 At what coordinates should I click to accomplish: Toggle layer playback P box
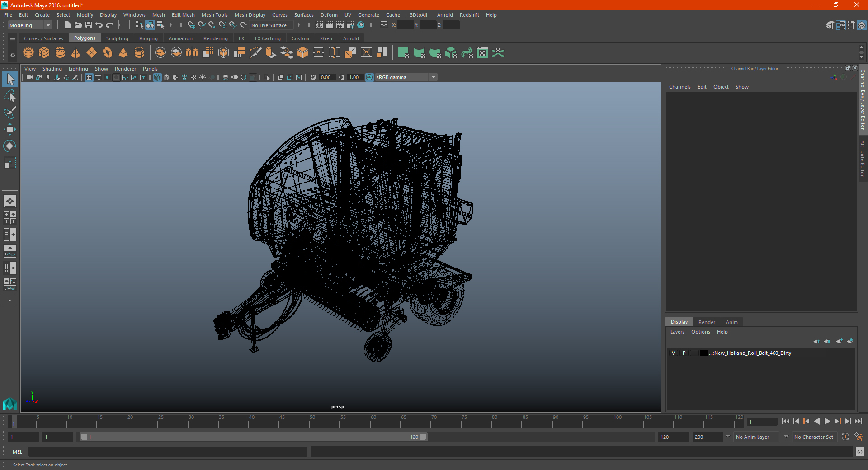pyautogui.click(x=684, y=353)
